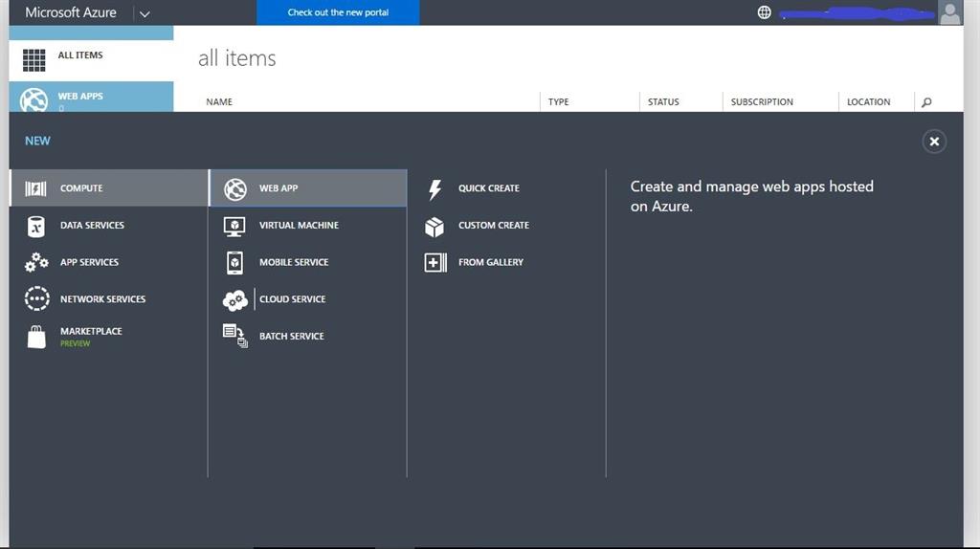Viewport: 980px width, 549px height.
Task: Click the 'all items' page title
Action: (237, 58)
